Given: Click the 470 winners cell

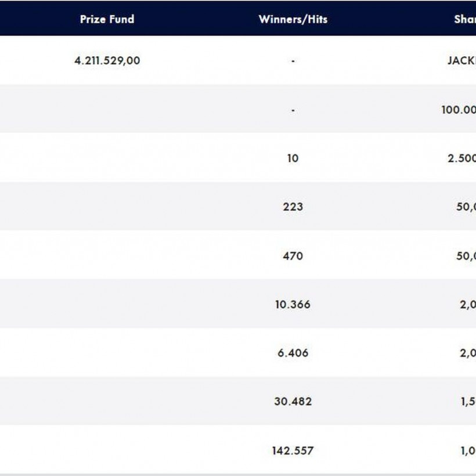Looking at the screenshot, I should [x=293, y=255].
